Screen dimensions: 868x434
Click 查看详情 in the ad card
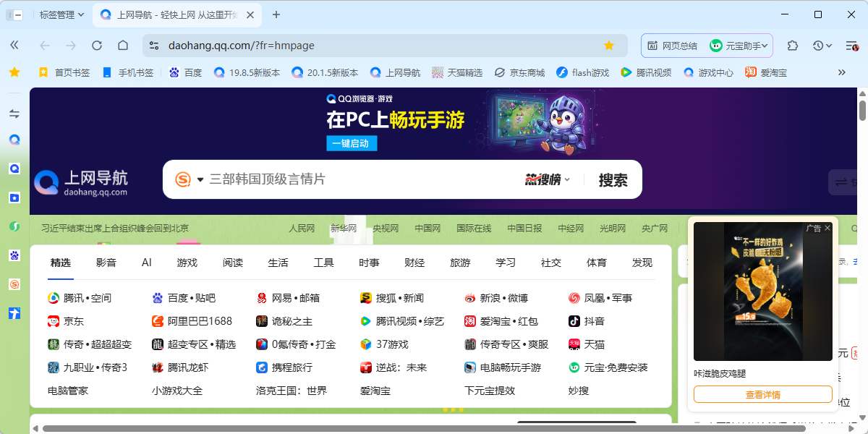click(x=763, y=394)
